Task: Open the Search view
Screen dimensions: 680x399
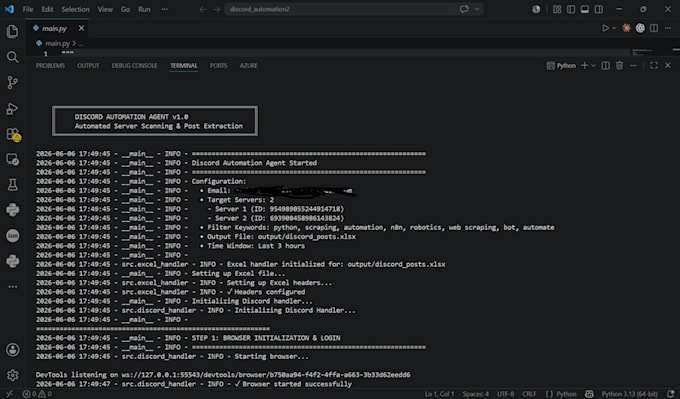Action: 13,57
